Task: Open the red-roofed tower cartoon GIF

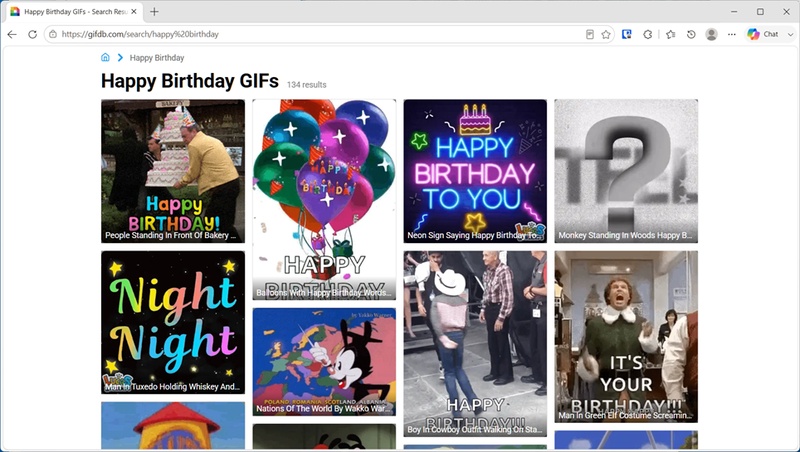Action: click(173, 425)
